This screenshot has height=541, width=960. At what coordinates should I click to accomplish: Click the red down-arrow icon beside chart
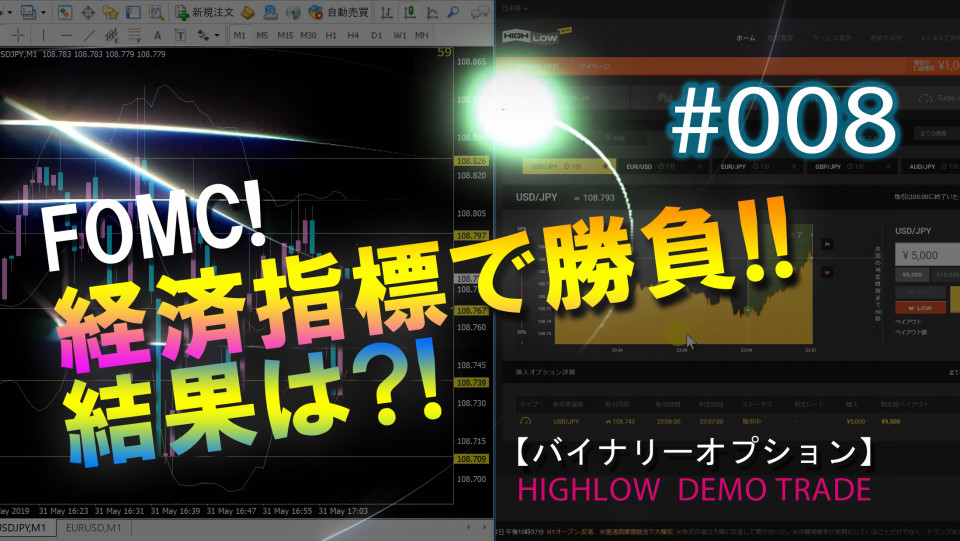(827, 272)
